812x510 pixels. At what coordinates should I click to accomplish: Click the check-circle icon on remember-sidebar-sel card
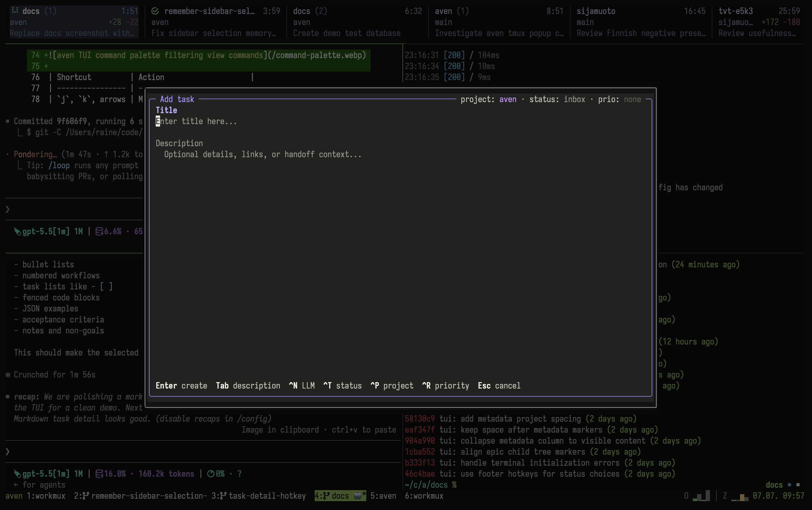(155, 11)
